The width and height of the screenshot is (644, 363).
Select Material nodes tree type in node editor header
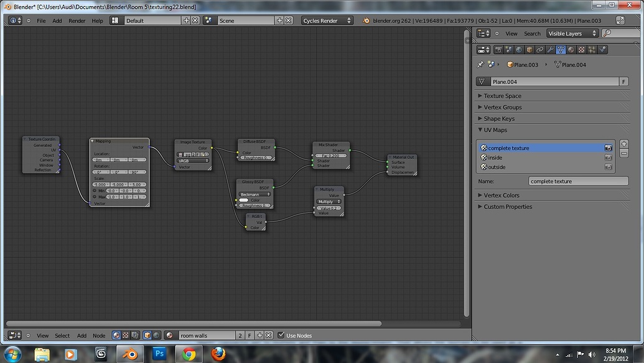pyautogui.click(x=116, y=336)
